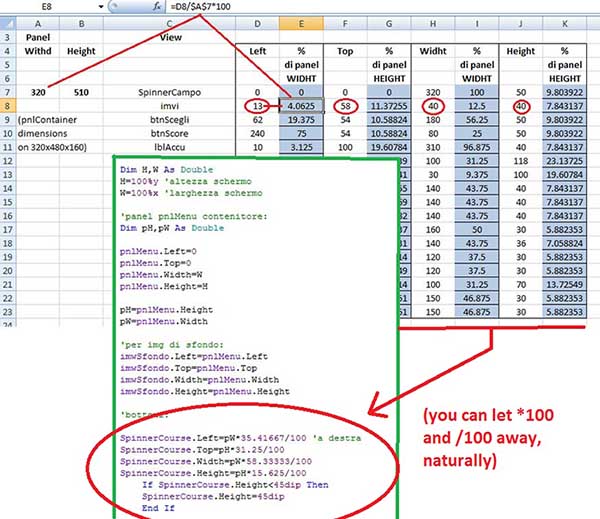Click cell D10 containing 240
Image resolution: width=600 pixels, height=519 pixels.
click(x=258, y=134)
